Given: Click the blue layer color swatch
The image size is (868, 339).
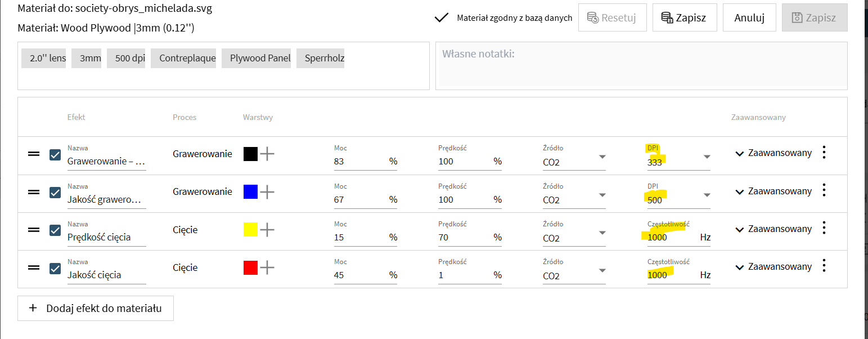Looking at the screenshot, I should (250, 192).
